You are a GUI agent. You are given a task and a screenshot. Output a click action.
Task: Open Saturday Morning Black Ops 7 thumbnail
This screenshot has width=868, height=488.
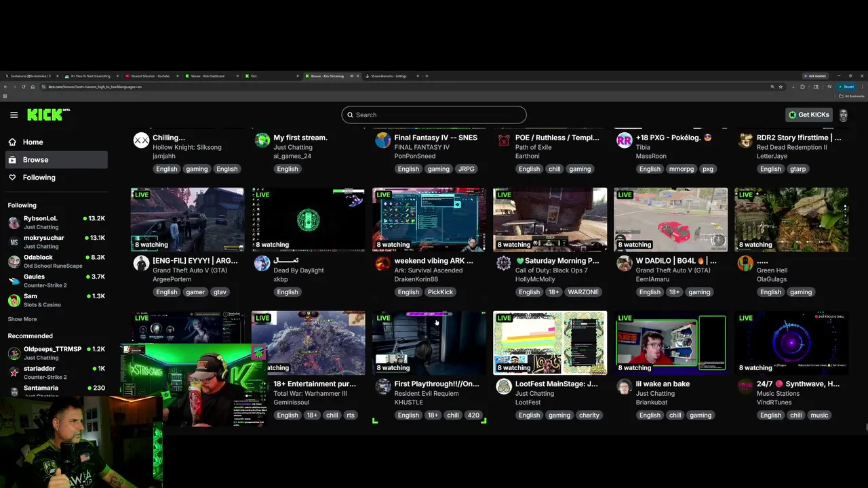point(550,220)
